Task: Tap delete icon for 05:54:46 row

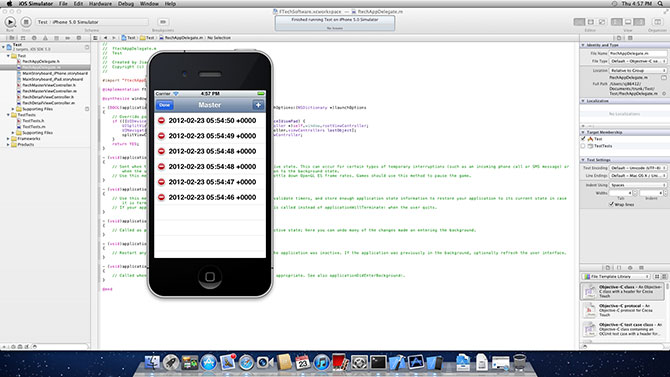Action: coord(161,197)
